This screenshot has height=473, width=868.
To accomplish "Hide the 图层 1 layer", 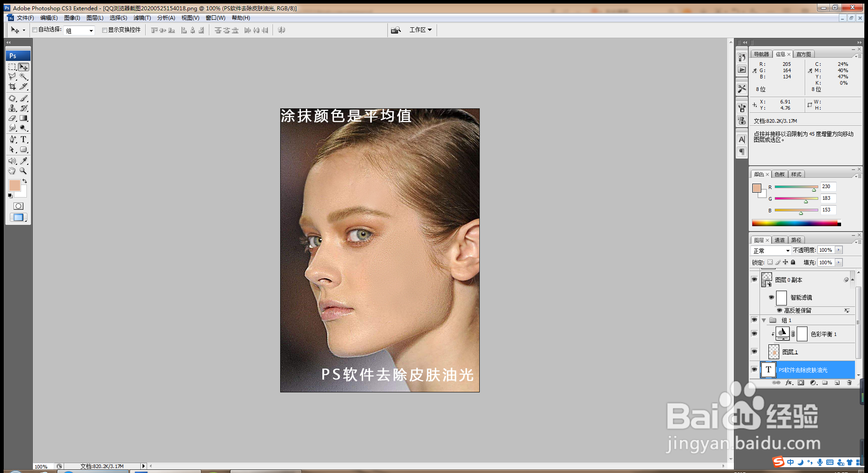I will [x=754, y=352].
